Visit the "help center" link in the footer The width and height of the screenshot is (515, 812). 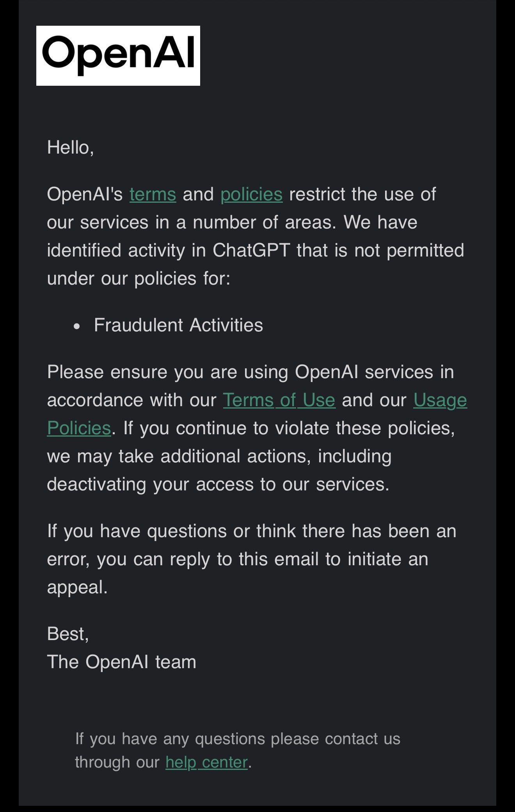tap(206, 762)
